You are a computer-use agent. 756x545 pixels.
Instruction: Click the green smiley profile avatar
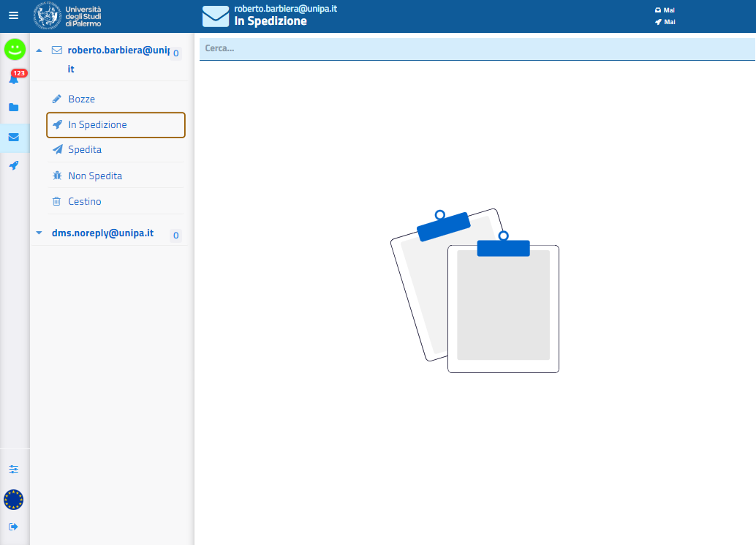coord(15,50)
